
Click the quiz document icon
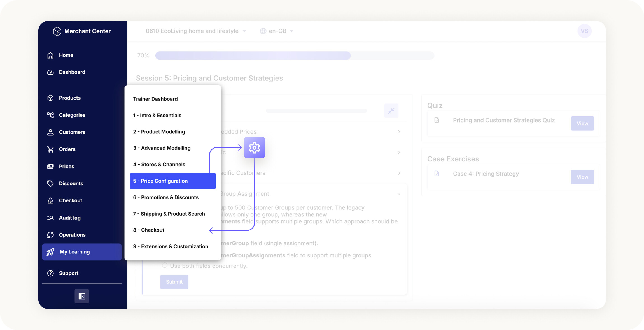click(437, 120)
